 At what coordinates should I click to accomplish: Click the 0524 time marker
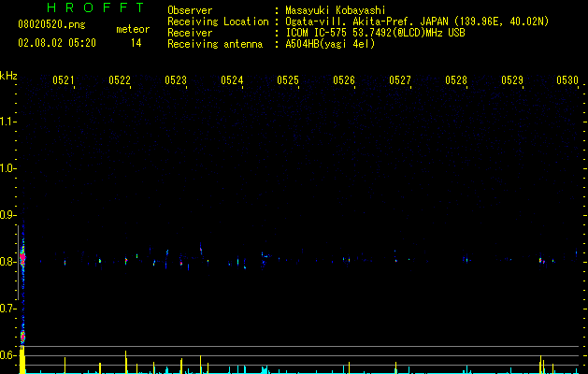[x=232, y=80]
